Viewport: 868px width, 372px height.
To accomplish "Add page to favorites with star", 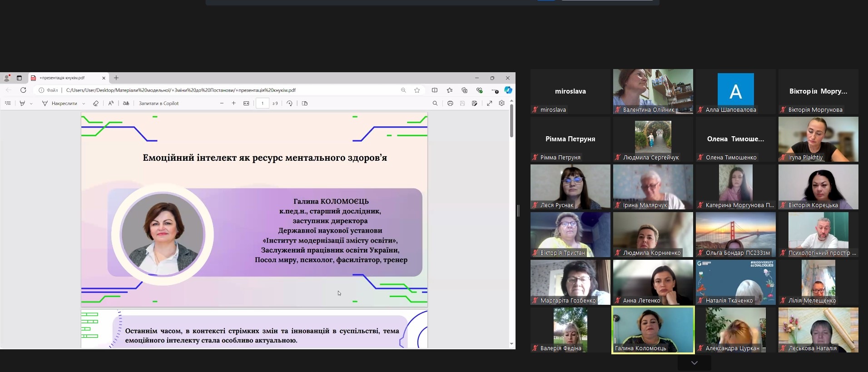I will click(x=417, y=90).
